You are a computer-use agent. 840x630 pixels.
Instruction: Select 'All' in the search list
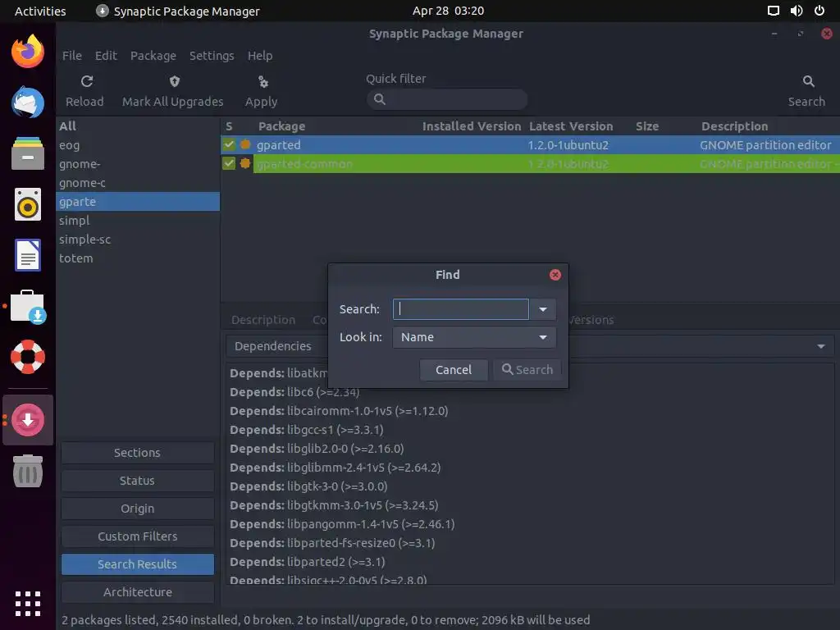(138, 126)
